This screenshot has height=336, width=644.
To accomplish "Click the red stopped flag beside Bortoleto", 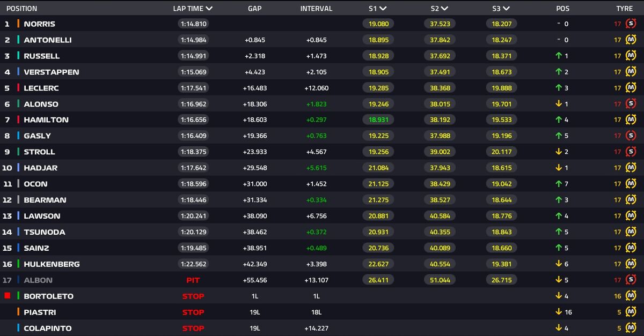I will coord(8,296).
